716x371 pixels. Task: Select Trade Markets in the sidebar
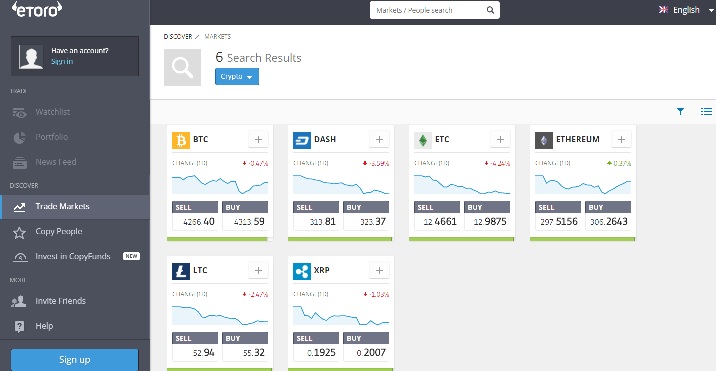tap(74, 207)
